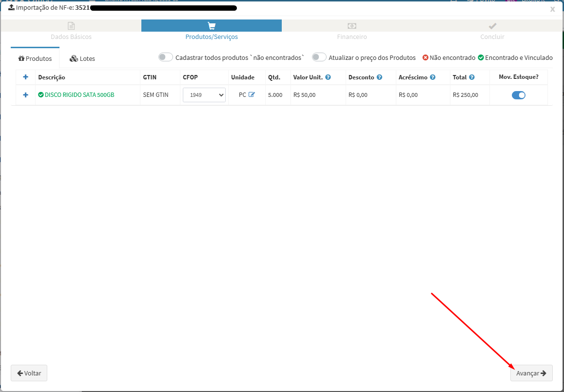Screen dimensions: 564x392
Task: Click the GTIN column header
Action: 150,77
